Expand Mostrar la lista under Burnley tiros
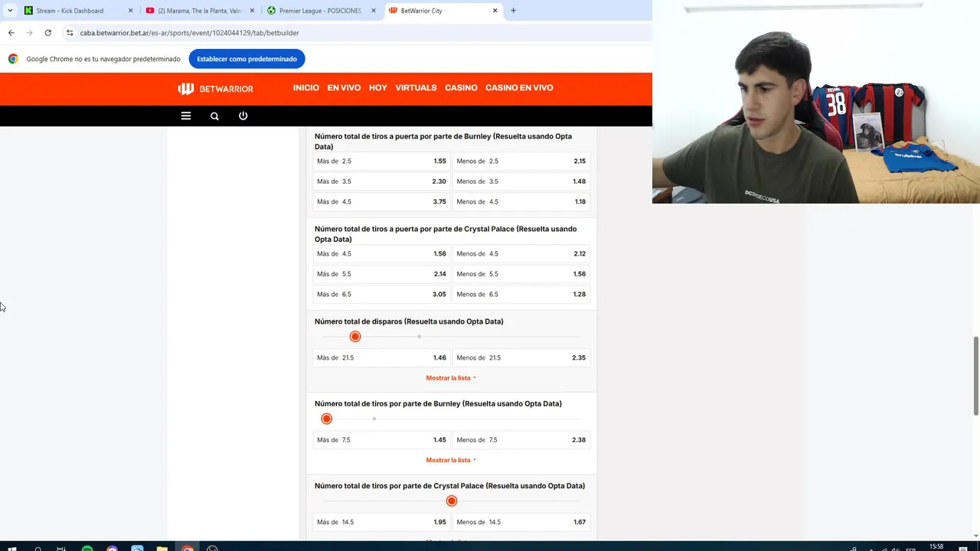 (451, 460)
